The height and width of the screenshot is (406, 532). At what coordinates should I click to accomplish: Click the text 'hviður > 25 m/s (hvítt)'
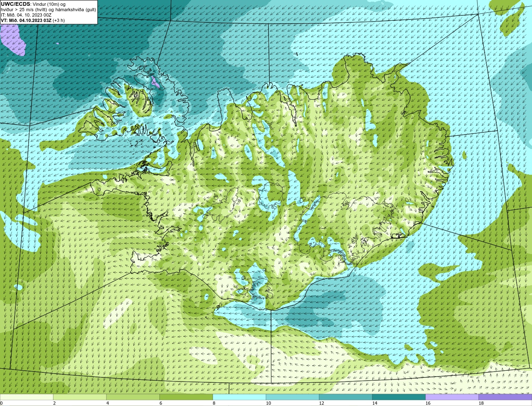point(25,10)
